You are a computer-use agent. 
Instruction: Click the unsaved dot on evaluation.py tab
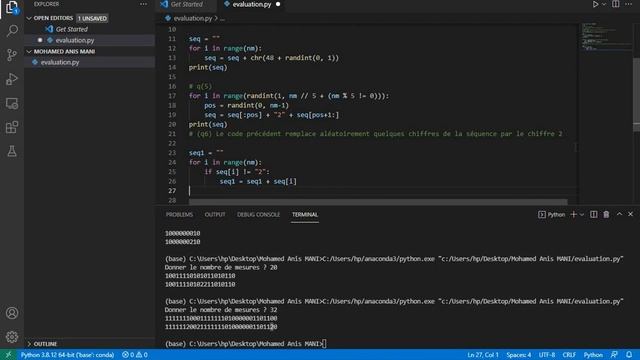(x=278, y=4)
